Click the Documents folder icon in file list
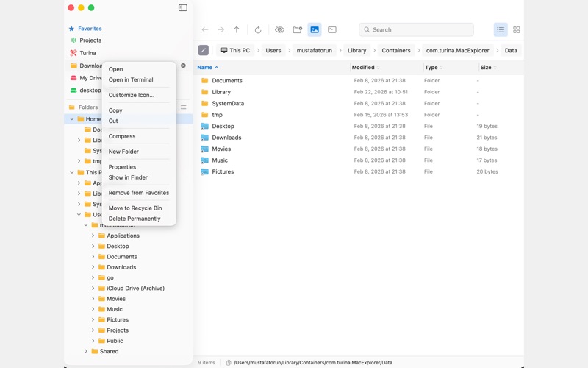588x368 pixels. pos(205,80)
